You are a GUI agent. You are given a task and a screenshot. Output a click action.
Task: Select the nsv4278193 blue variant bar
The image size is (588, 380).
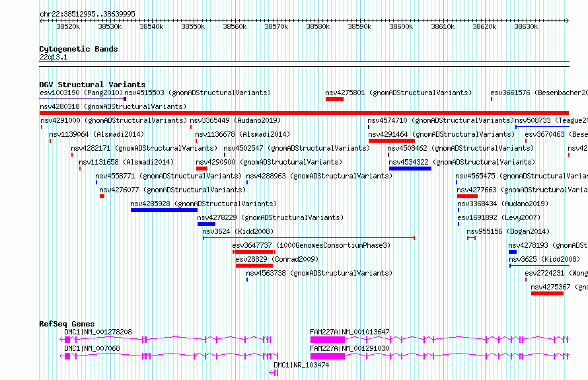(x=513, y=252)
